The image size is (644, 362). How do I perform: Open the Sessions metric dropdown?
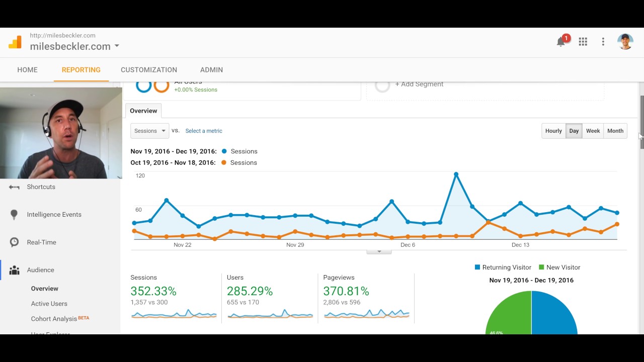point(149,131)
